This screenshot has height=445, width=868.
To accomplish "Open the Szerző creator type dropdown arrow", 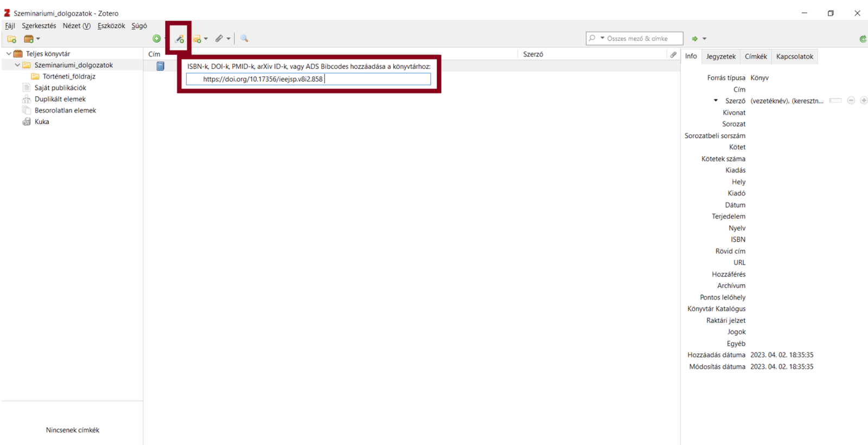I will [x=716, y=101].
